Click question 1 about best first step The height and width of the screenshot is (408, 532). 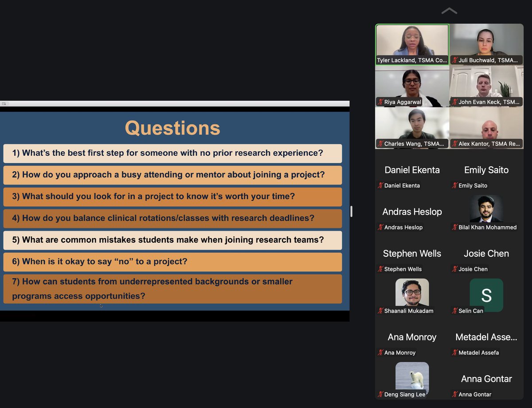[x=172, y=153]
